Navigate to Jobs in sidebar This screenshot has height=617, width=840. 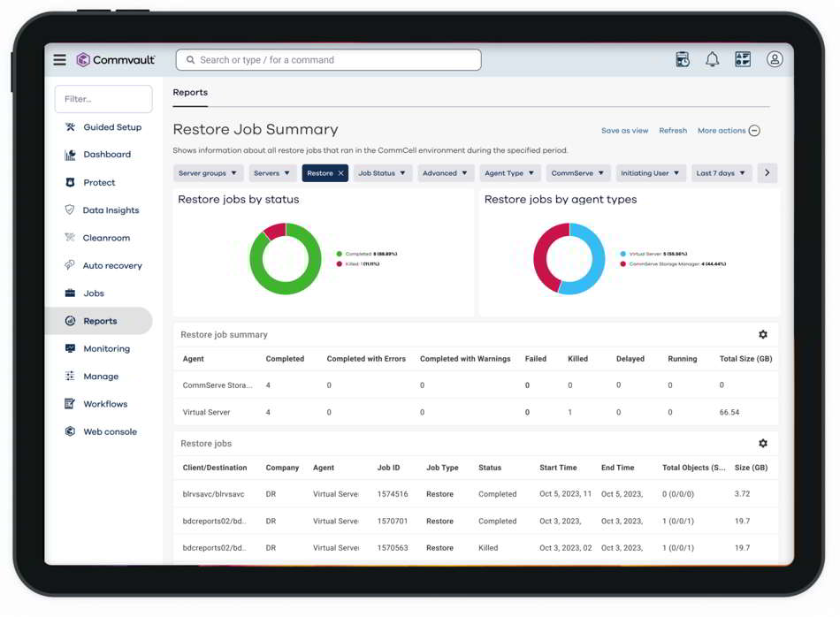94,293
